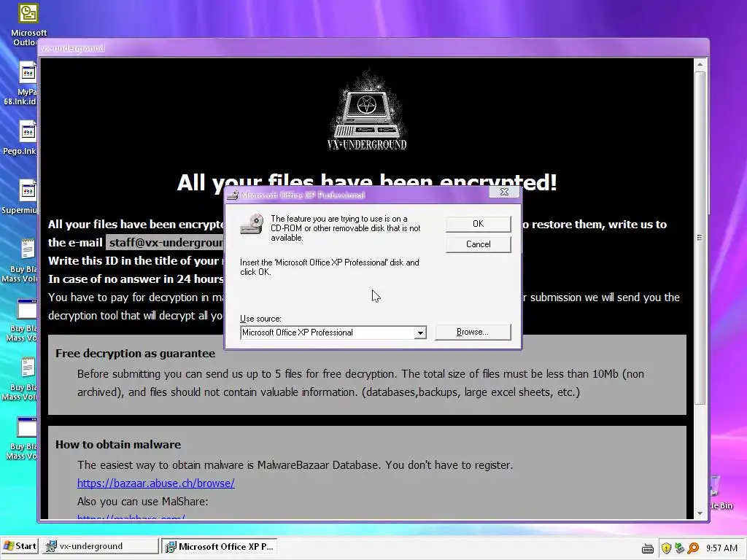The image size is (747, 560).
Task: Switch to vx-underground taskbar button
Action: point(99,546)
